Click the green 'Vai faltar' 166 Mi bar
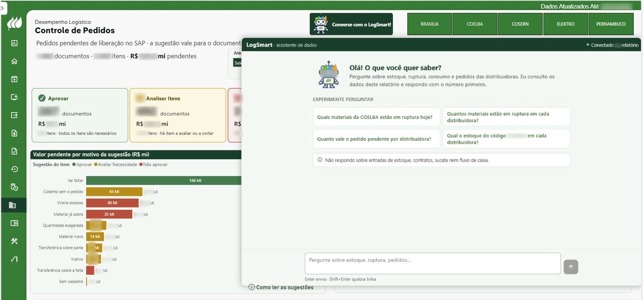The image size is (644, 300). point(164,181)
